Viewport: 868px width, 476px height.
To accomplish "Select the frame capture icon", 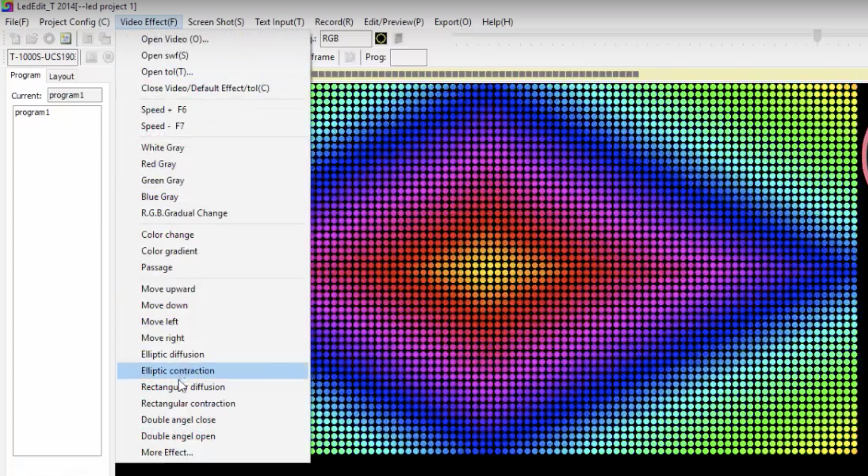I will point(350,57).
